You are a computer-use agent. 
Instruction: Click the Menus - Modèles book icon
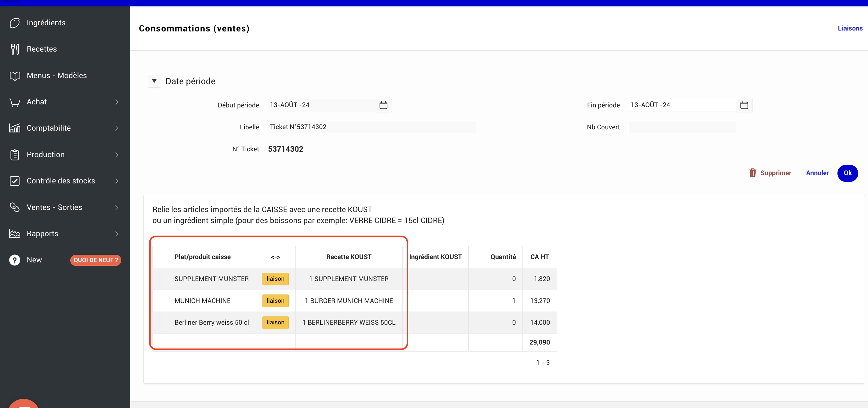tap(14, 76)
